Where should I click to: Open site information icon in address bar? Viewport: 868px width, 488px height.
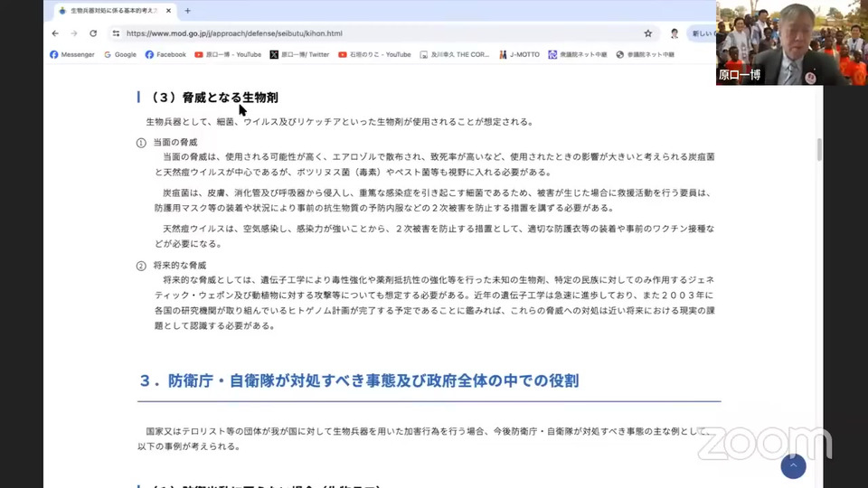(x=116, y=33)
